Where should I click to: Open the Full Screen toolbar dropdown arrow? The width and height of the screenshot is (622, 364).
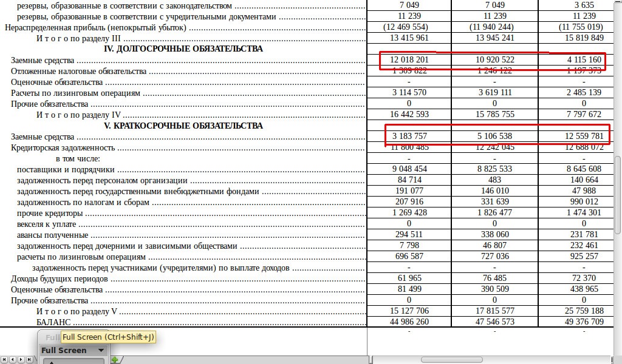pos(101,350)
